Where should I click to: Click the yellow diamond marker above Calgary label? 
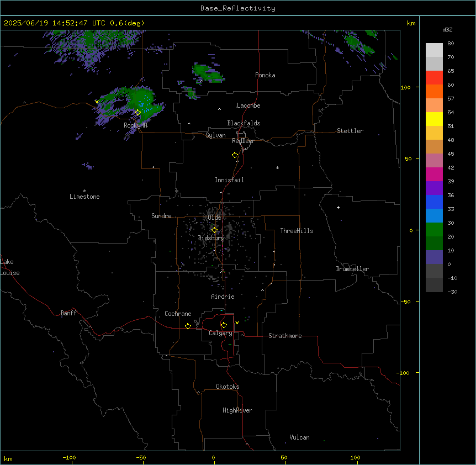click(x=224, y=325)
